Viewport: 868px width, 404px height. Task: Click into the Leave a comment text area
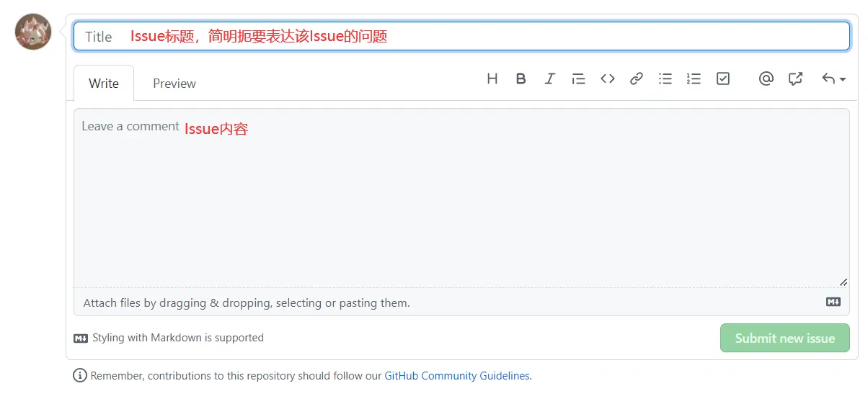point(461,198)
